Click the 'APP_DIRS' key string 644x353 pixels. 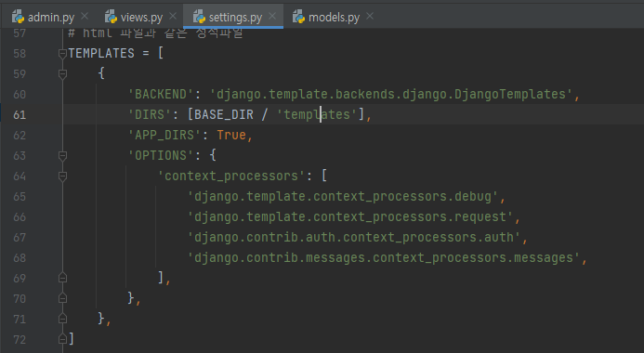(x=164, y=135)
